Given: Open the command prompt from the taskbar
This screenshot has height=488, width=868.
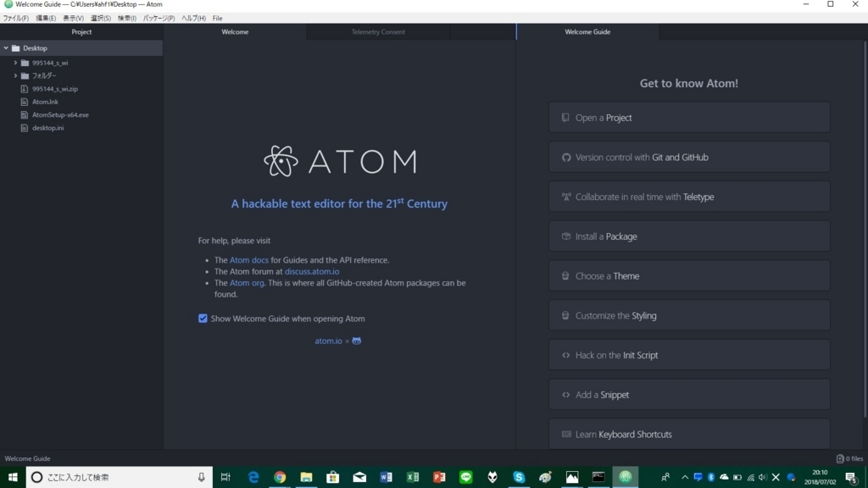Looking at the screenshot, I should tap(598, 477).
